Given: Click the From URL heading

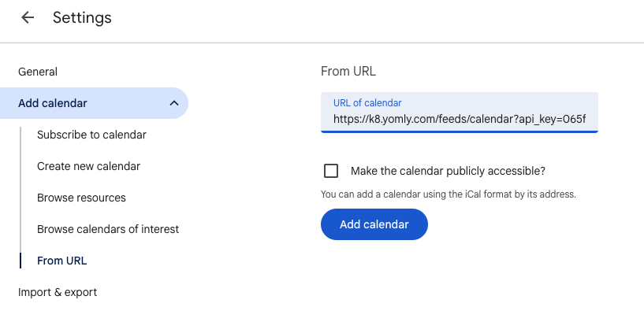Looking at the screenshot, I should 348,72.
